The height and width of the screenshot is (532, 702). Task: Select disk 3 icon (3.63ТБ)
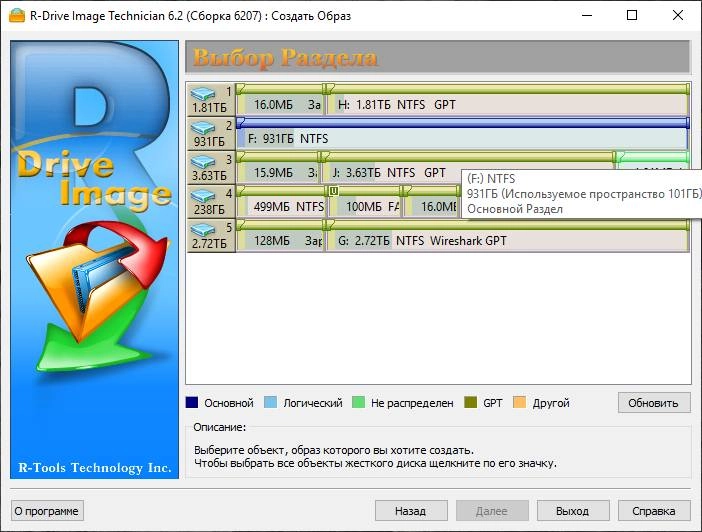tap(211, 167)
